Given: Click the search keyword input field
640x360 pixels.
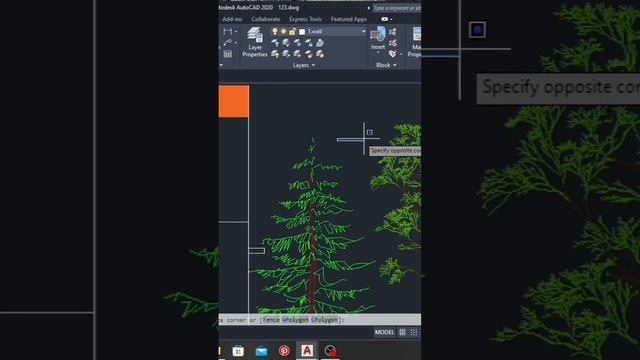Looking at the screenshot, I should [396, 8].
